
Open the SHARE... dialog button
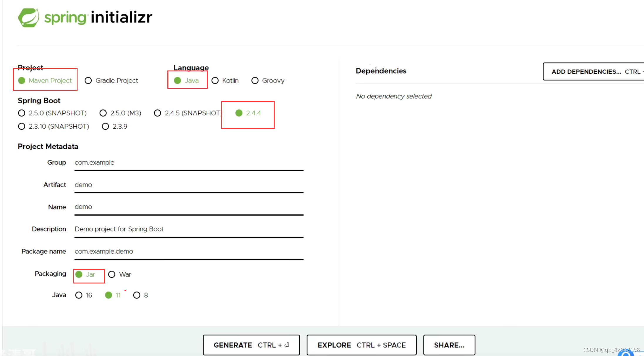pyautogui.click(x=449, y=345)
